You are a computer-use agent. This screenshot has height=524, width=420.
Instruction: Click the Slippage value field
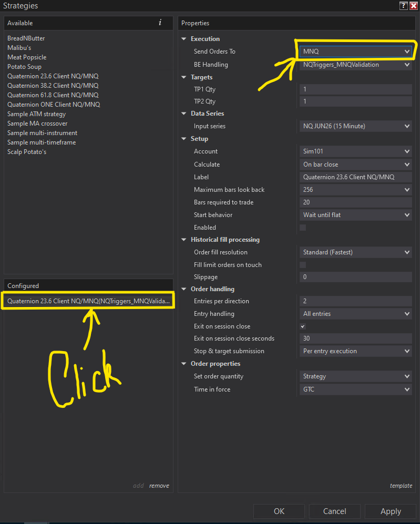355,277
